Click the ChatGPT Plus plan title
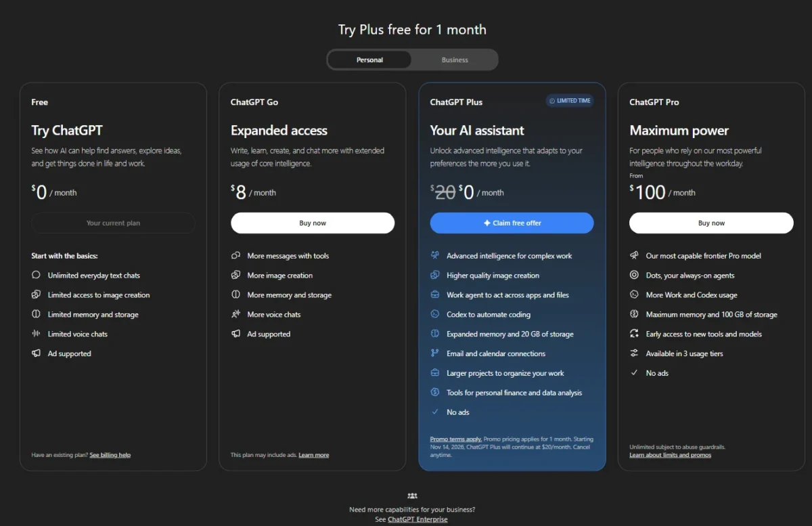The height and width of the screenshot is (526, 812). [x=456, y=102]
